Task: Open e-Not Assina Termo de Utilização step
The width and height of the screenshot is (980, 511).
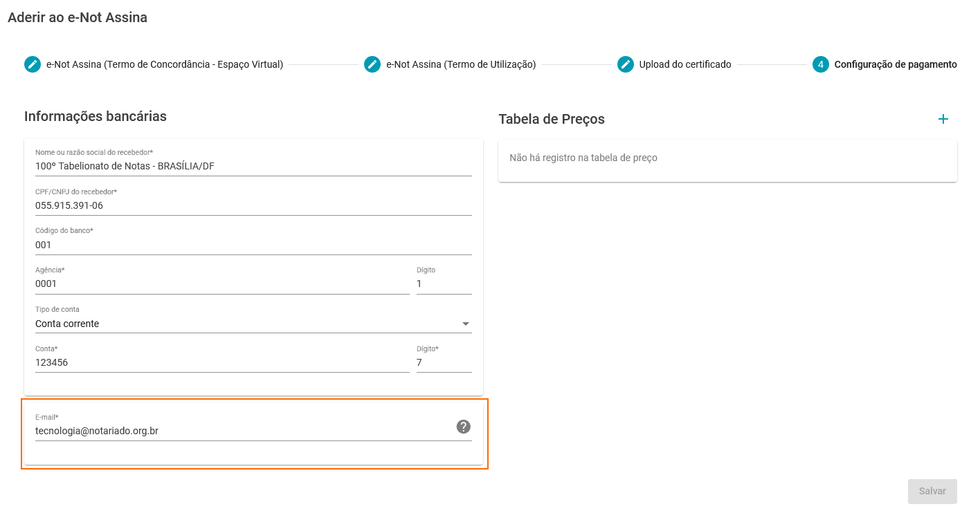Action: [461, 64]
